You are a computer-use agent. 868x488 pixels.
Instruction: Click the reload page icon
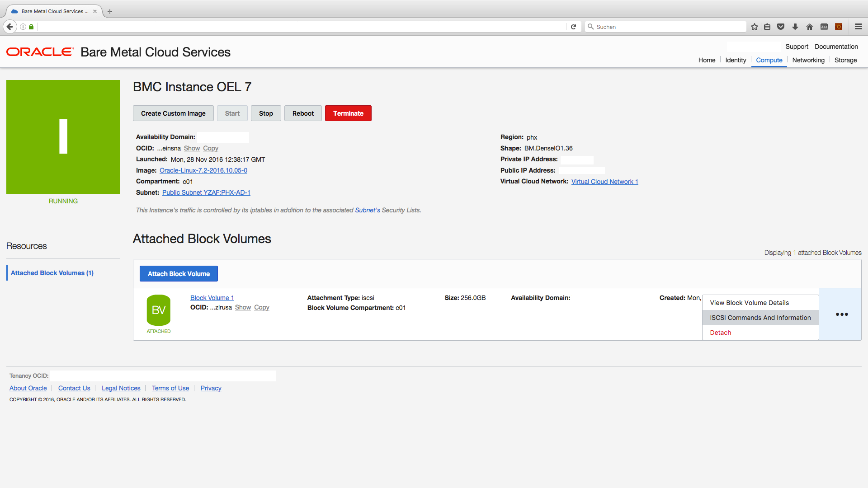573,27
